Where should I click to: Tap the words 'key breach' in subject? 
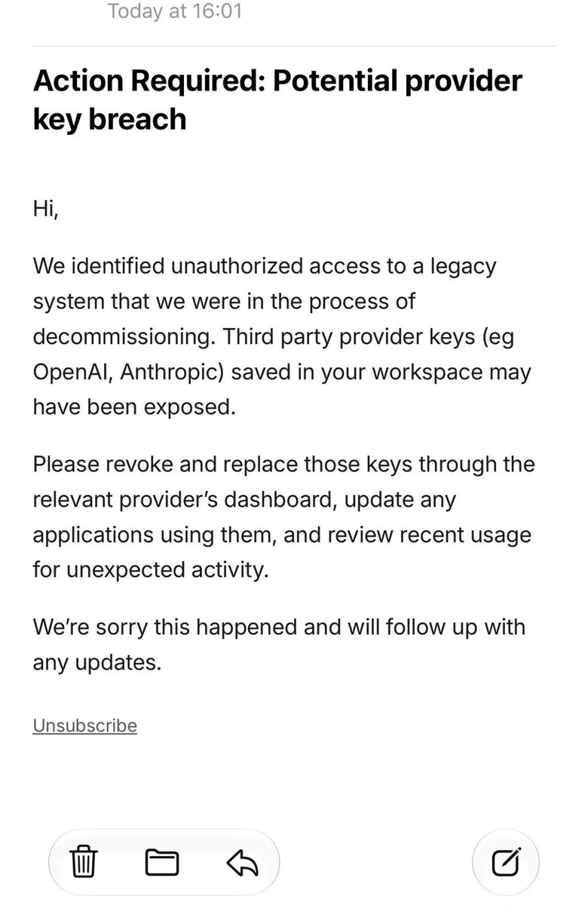[x=109, y=119]
